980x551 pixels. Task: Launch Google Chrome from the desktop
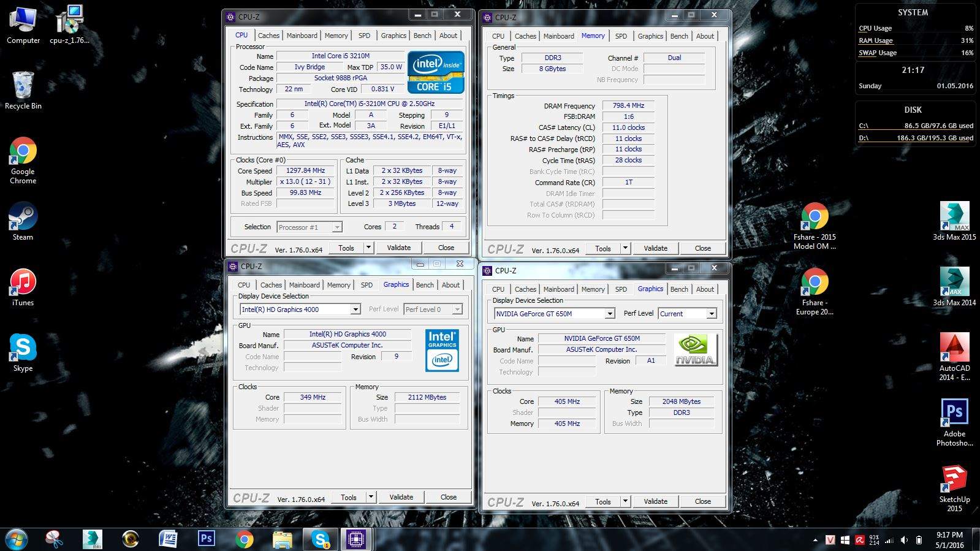(23, 161)
